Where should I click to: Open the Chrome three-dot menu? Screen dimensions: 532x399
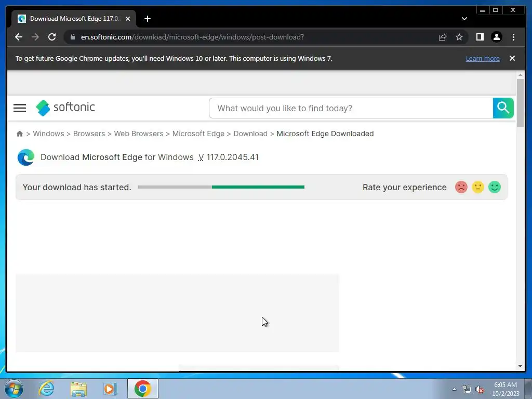point(513,37)
